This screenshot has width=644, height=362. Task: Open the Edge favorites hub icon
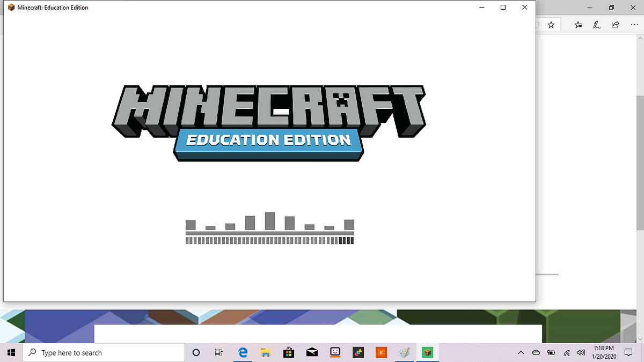click(578, 25)
